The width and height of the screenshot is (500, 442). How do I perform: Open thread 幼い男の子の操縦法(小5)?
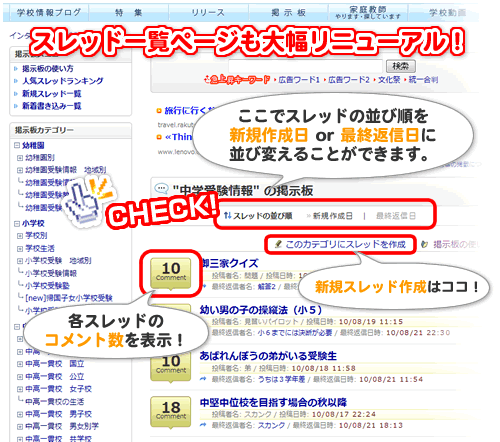261,310
